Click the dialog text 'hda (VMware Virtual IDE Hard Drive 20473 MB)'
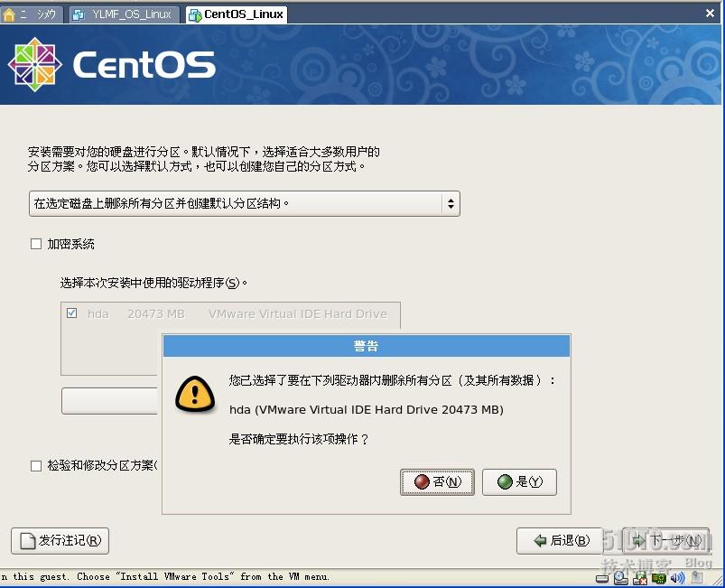The image size is (725, 588). [367, 409]
